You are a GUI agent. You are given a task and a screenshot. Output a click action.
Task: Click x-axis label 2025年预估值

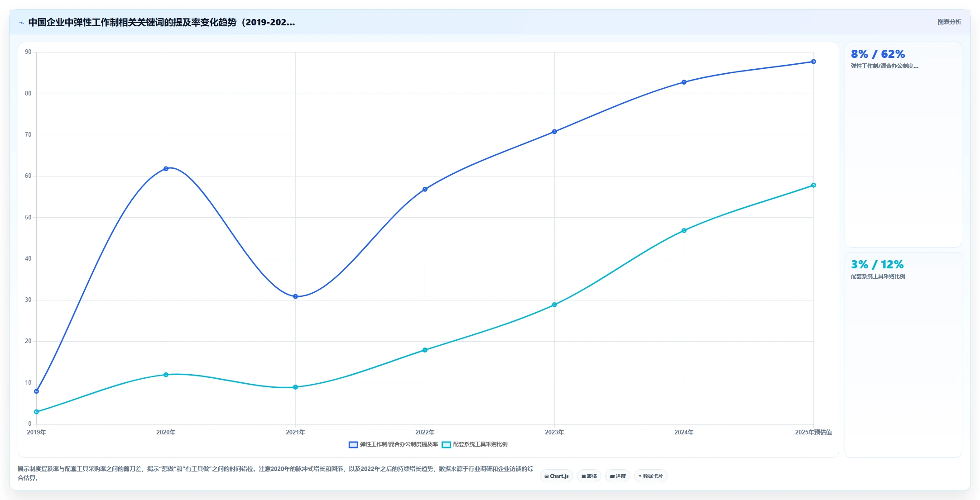click(x=813, y=432)
